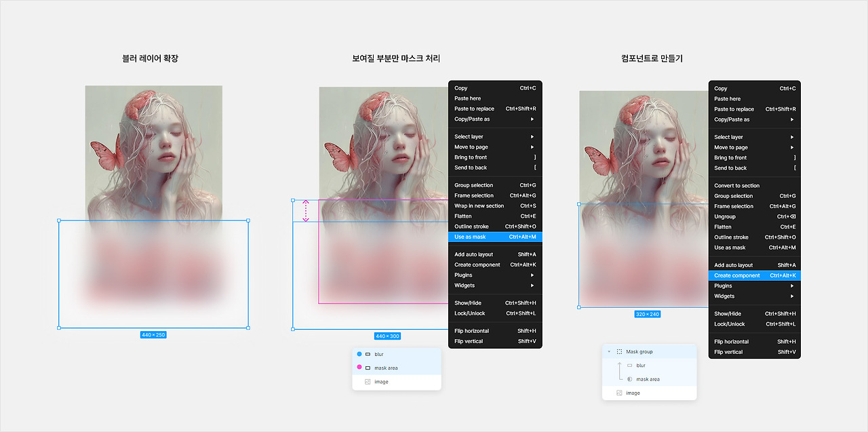
Task: Choose the highlighted Use as mask entry
Action: (x=495, y=237)
